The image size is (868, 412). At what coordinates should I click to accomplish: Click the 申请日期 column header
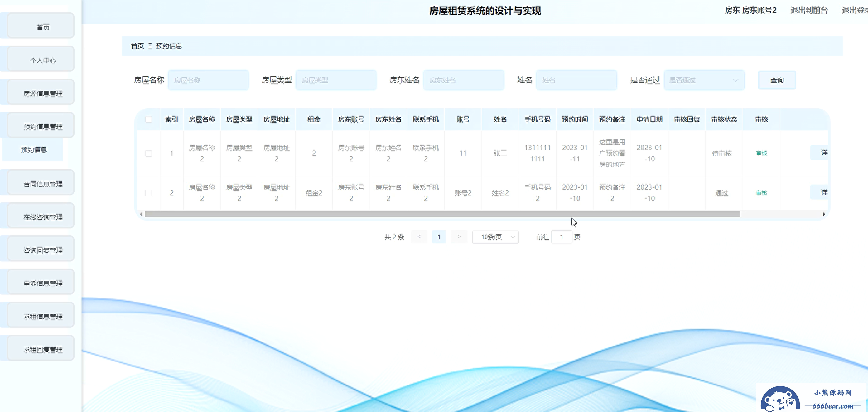[x=649, y=119]
